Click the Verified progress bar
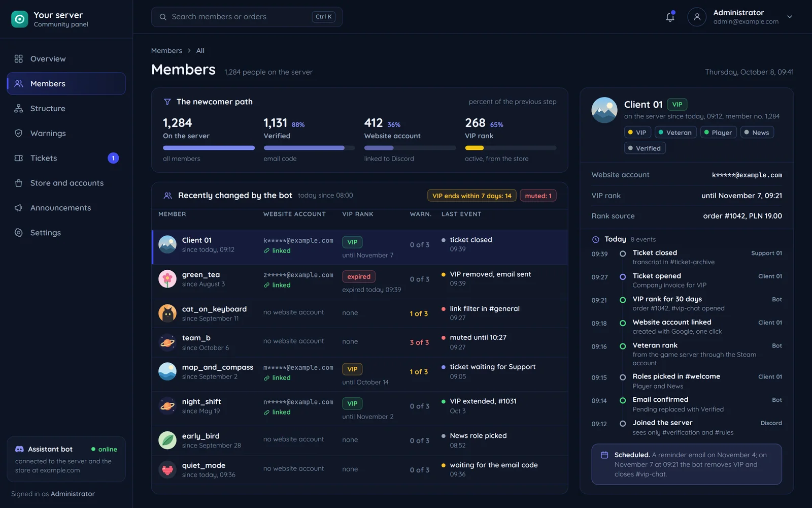This screenshot has height=508, width=812. coord(309,148)
